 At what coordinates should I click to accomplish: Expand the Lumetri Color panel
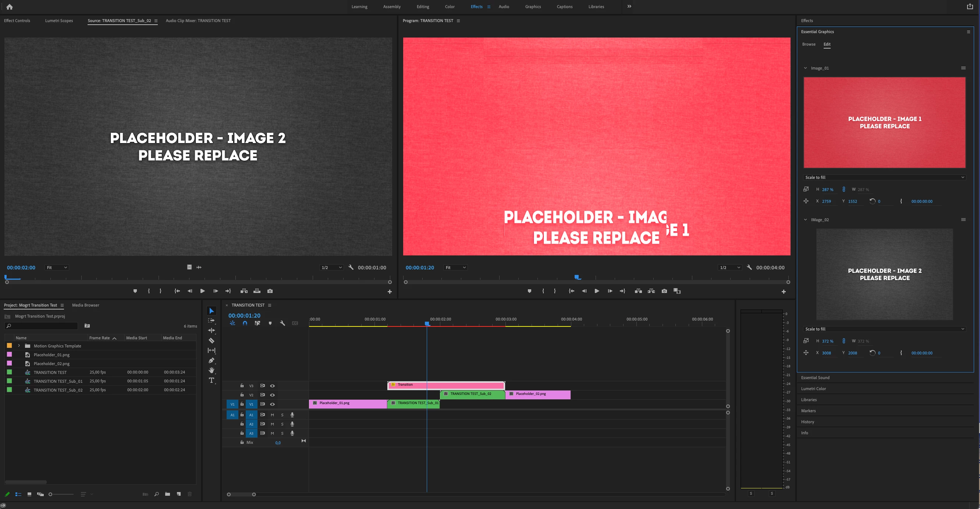[x=813, y=389]
